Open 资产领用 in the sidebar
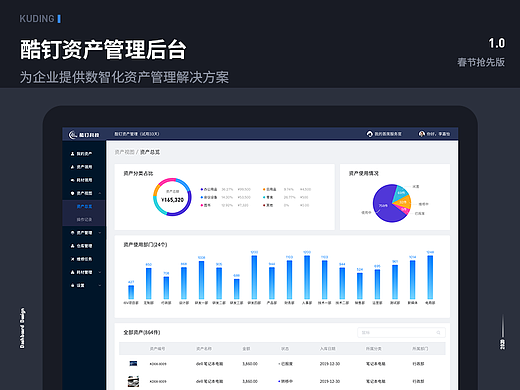Image resolution: width=520 pixels, height=390 pixels. [x=81, y=167]
